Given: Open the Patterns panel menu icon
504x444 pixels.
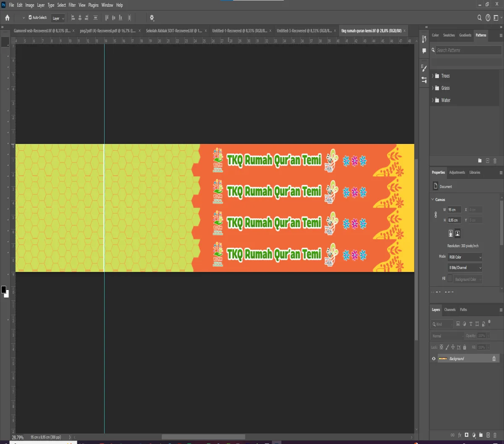Looking at the screenshot, I should point(501,35).
